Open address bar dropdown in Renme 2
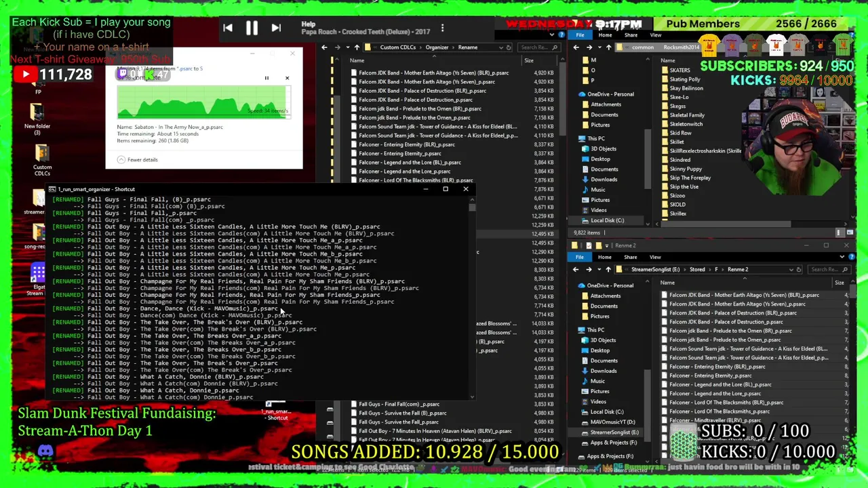This screenshot has width=868, height=488. pos(791,270)
